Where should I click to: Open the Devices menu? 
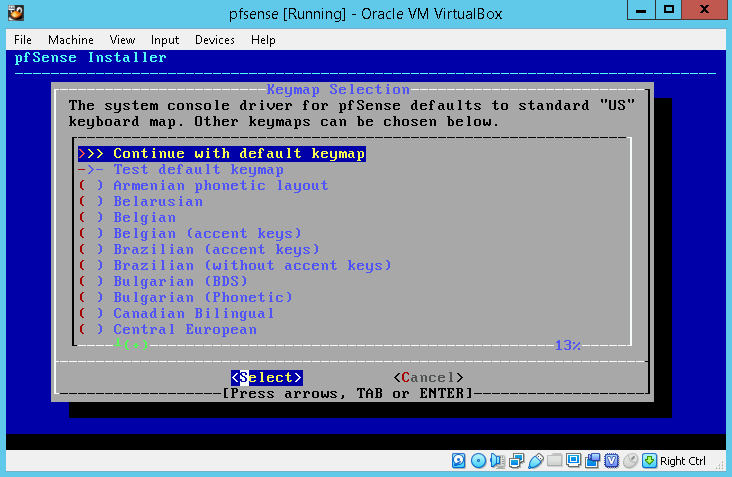pyautogui.click(x=215, y=40)
